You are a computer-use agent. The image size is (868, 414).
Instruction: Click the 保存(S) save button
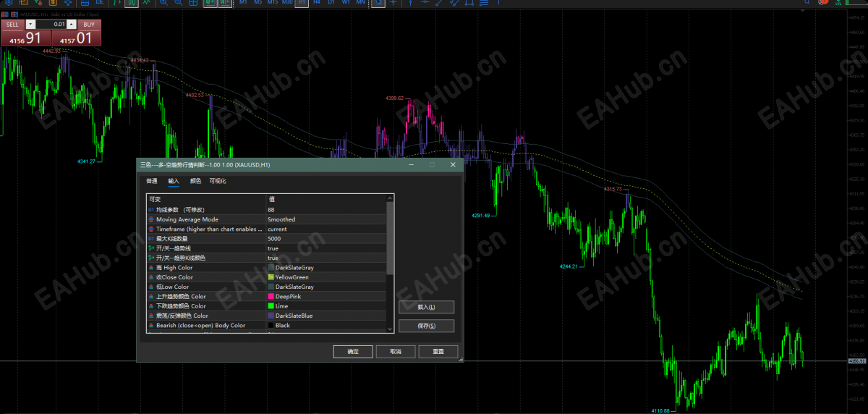[426, 326]
